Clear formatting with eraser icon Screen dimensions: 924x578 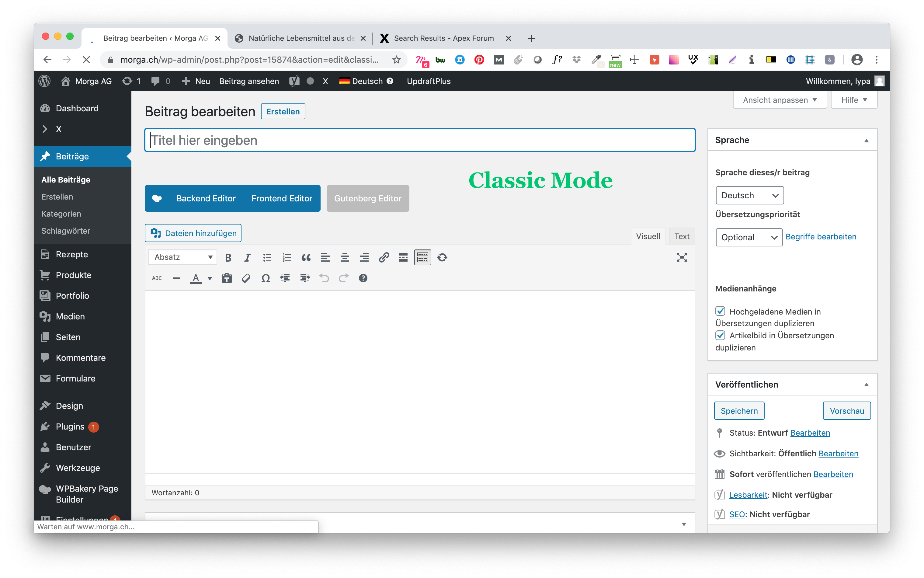click(x=246, y=278)
